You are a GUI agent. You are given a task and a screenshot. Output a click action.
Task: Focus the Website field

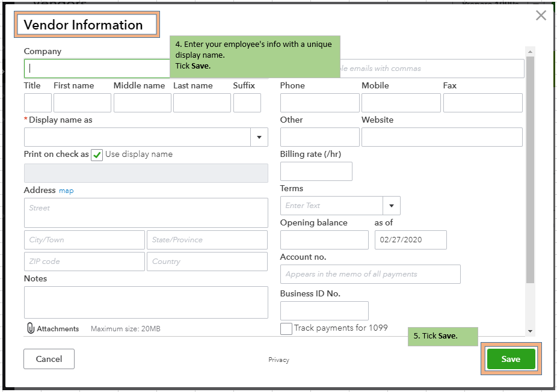click(x=442, y=137)
